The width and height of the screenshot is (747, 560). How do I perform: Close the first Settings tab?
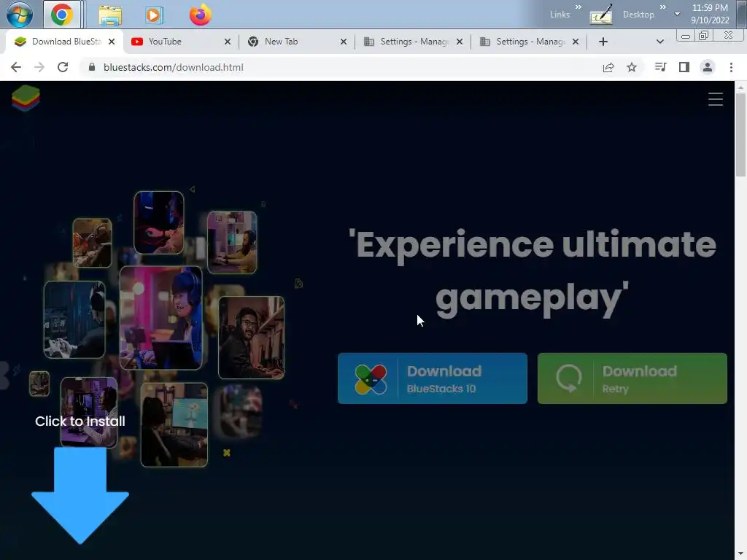click(x=460, y=42)
